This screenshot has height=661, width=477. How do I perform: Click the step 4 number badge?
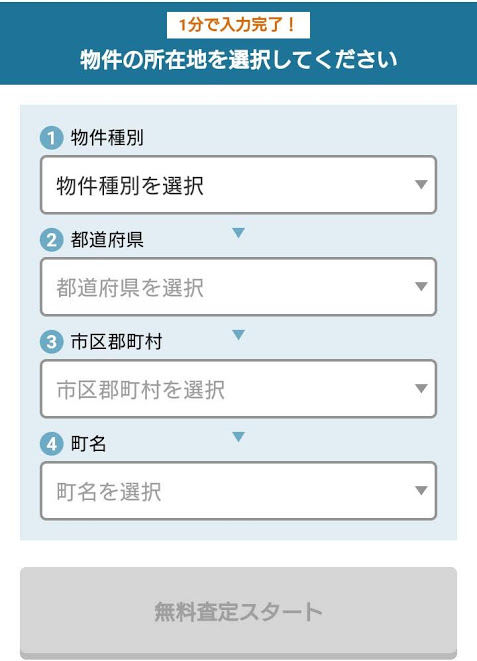point(51,443)
